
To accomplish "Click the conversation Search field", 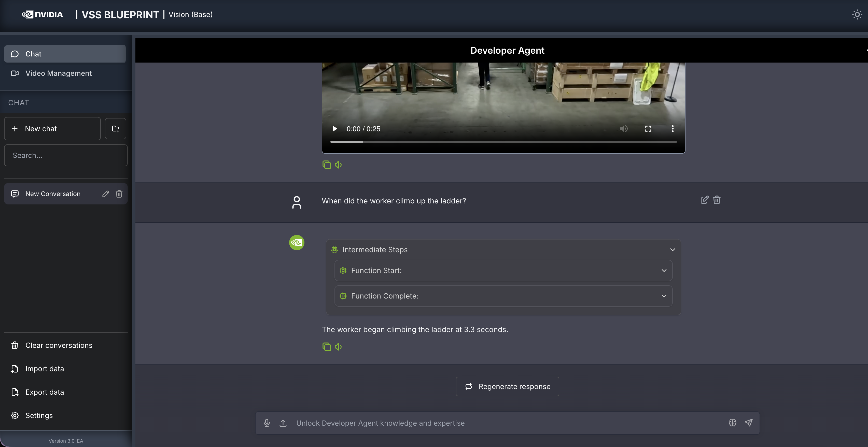I will pos(66,156).
